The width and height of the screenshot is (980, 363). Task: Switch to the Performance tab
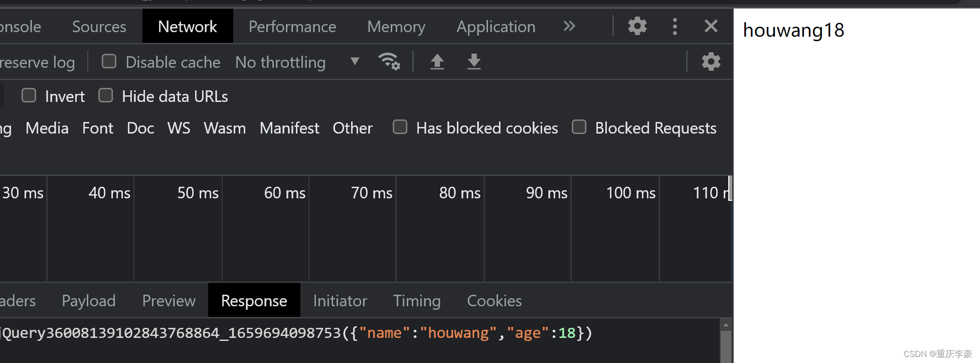(x=292, y=27)
